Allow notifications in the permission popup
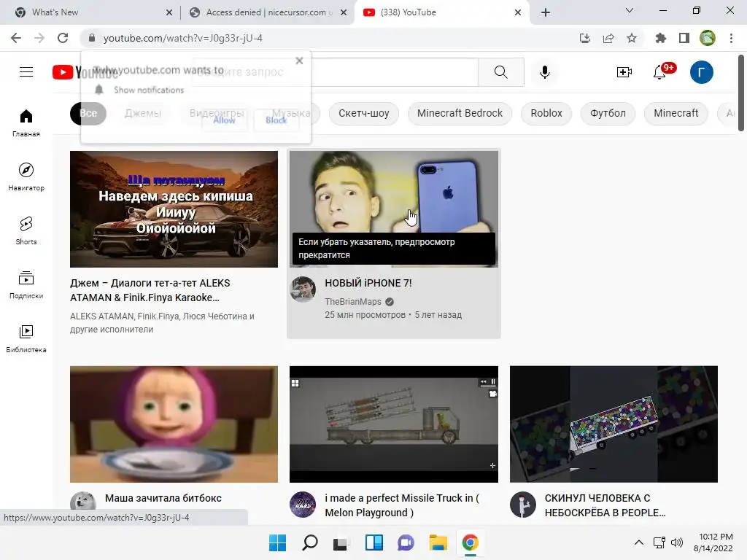This screenshot has height=560, width=747. (x=225, y=120)
